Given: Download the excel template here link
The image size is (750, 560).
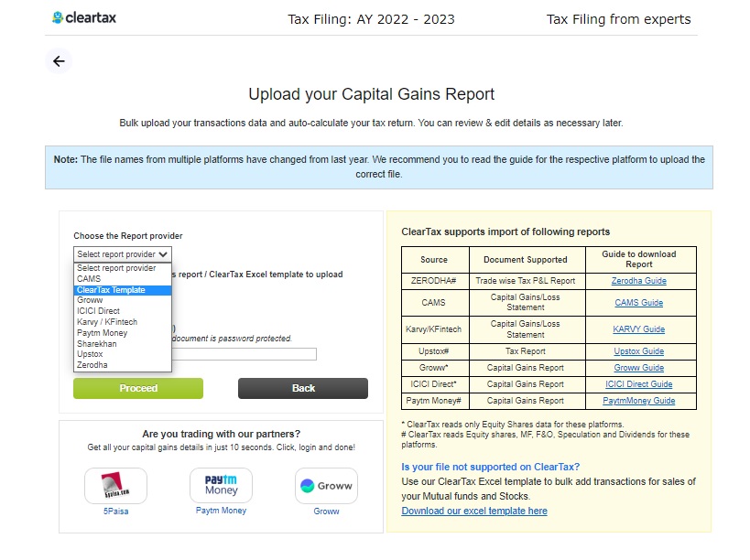Looking at the screenshot, I should (474, 511).
